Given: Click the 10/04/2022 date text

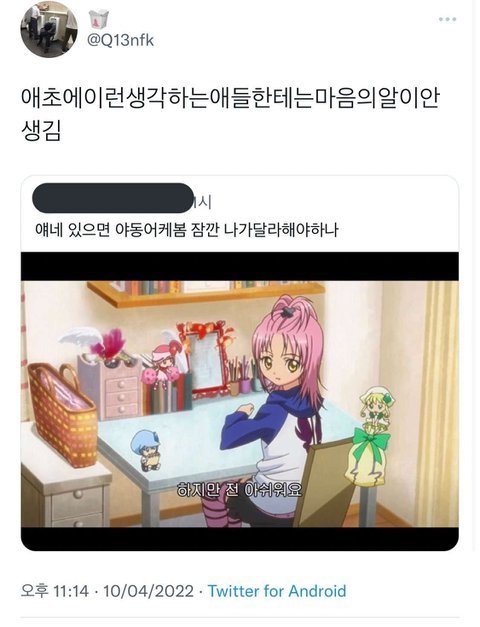Looking at the screenshot, I should tap(148, 591).
